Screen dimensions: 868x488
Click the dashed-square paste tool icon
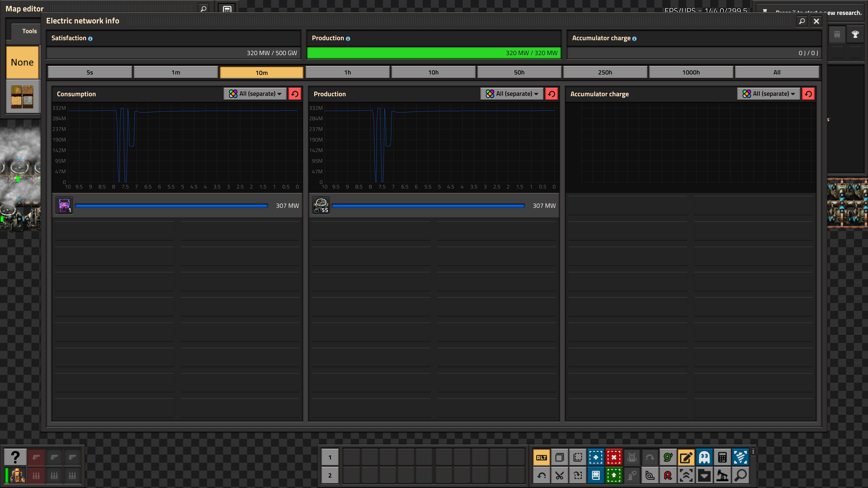pyautogui.click(x=578, y=457)
